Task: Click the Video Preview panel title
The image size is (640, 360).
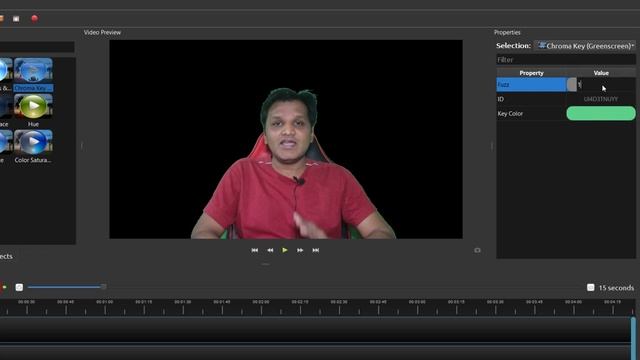Action: coord(102,32)
